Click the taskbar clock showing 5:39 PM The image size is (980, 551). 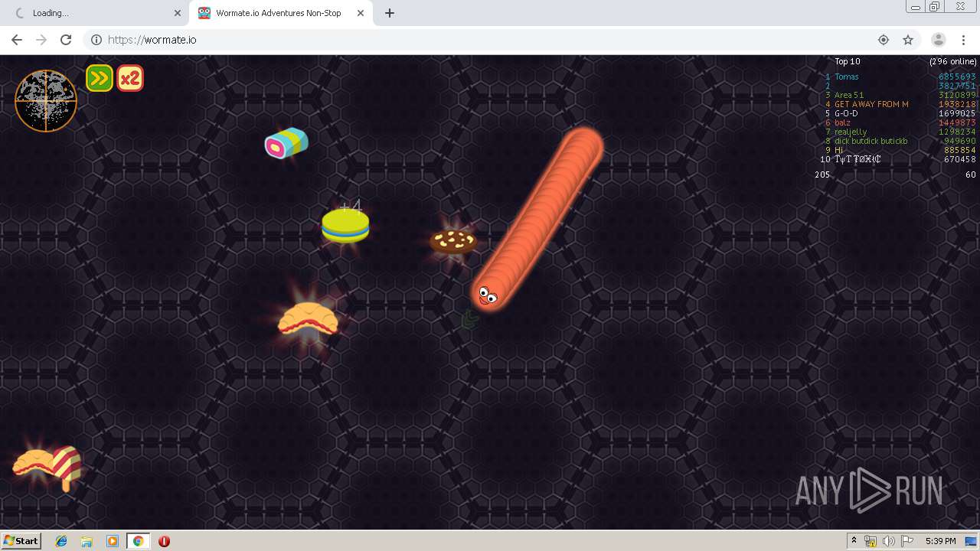940,541
